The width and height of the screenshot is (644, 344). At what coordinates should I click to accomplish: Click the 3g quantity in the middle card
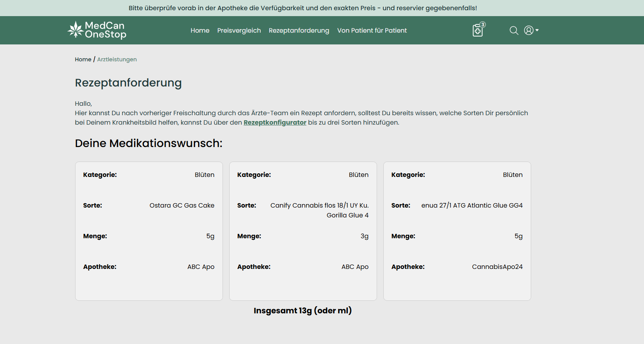click(x=364, y=236)
